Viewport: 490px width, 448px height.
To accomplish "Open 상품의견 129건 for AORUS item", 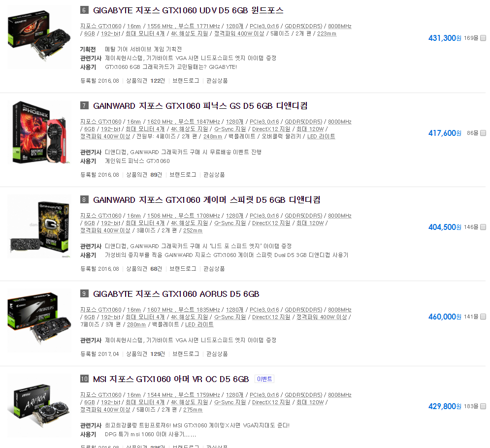I will tap(145, 354).
